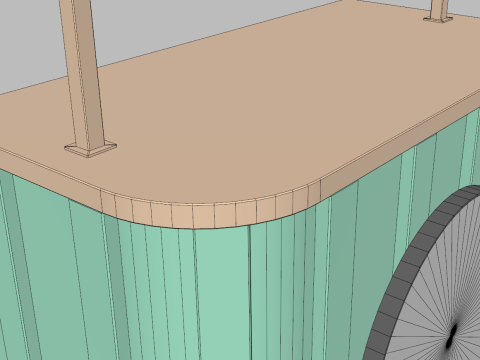Click the square base plate of left post
Image resolution: width=480 pixels, height=360 pixels.
click(x=90, y=149)
